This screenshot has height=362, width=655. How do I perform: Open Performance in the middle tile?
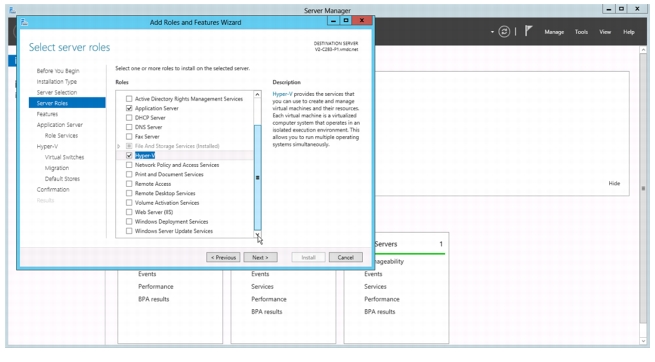tap(269, 299)
